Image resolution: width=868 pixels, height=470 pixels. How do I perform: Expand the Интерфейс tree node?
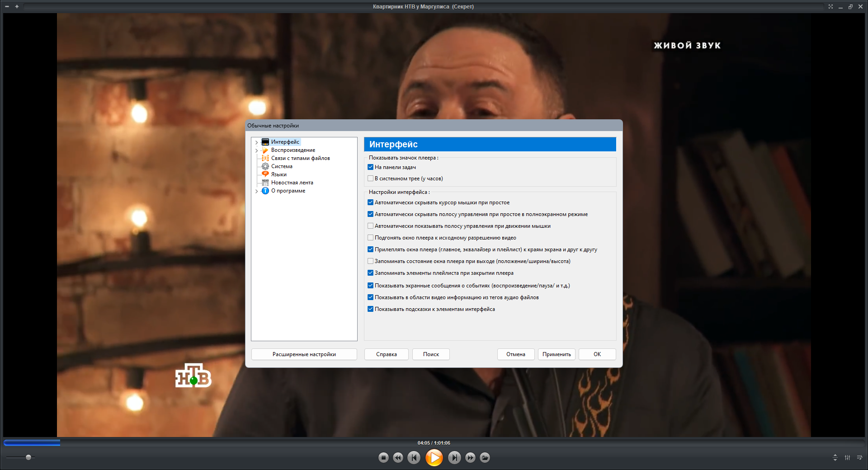coord(256,142)
